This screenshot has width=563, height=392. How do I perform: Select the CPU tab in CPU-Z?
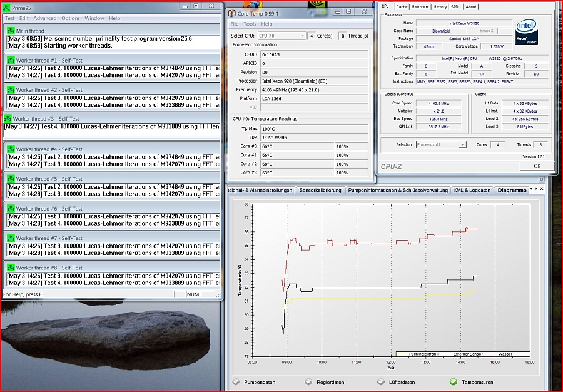pos(385,6)
